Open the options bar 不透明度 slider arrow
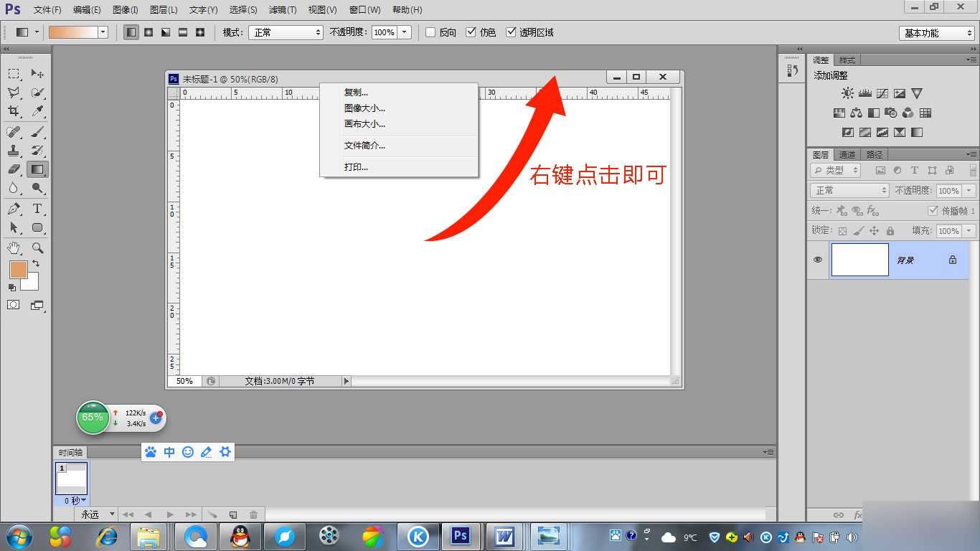 (x=405, y=32)
